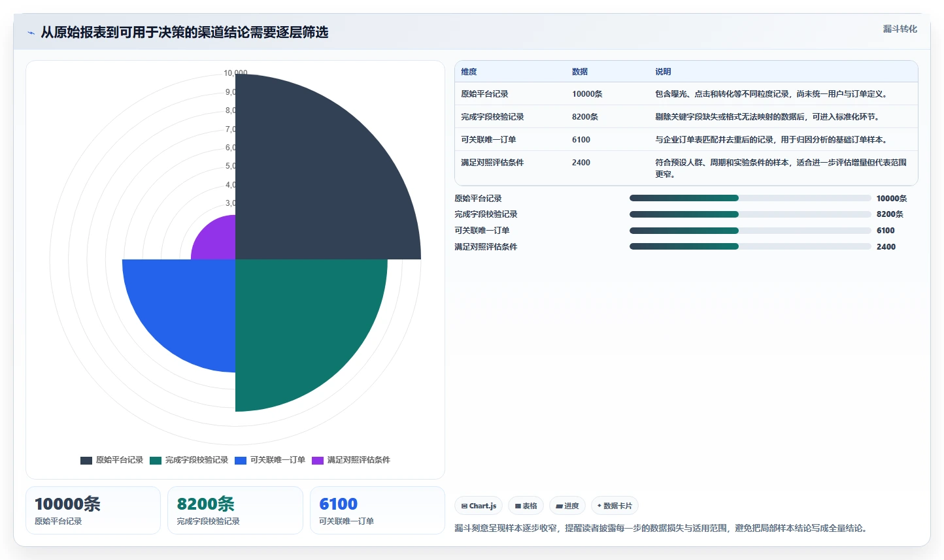Click the 10,000 axis label on the chart
The image size is (944, 560).
[x=235, y=73]
